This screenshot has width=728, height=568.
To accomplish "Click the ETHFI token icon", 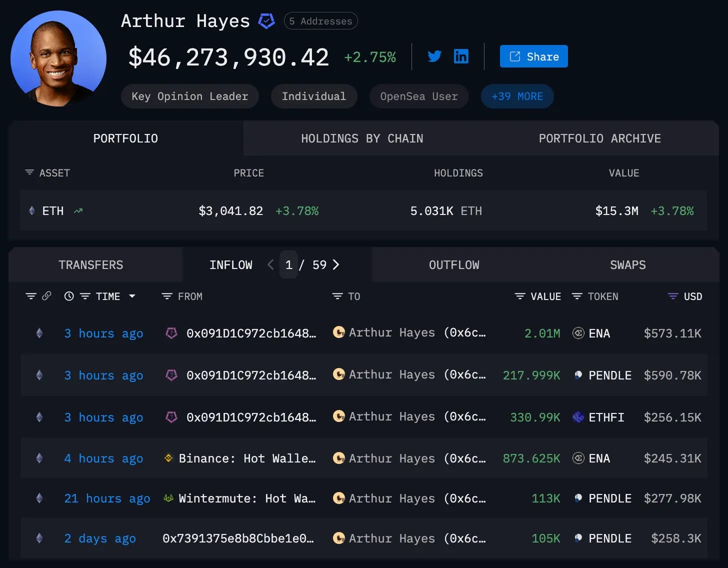I will 578,417.
